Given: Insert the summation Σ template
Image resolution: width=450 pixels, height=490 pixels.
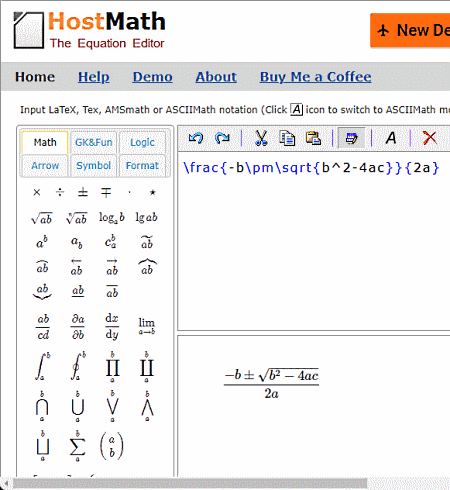Looking at the screenshot, I should pos(77,446).
